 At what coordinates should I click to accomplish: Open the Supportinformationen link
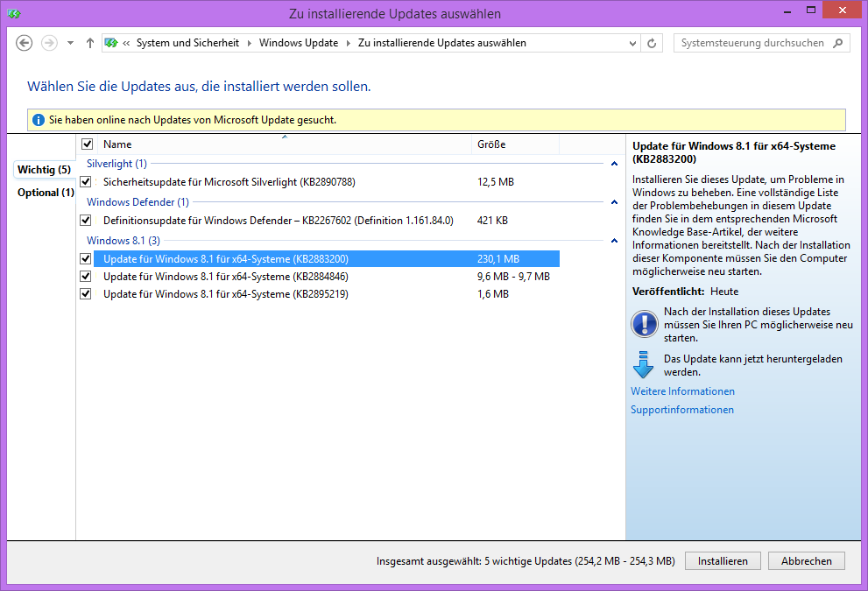pos(682,410)
